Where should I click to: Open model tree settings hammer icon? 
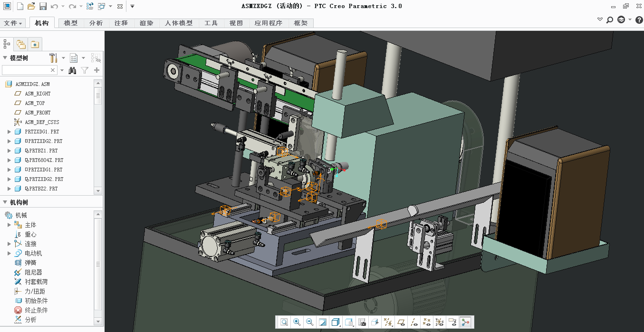[54, 58]
